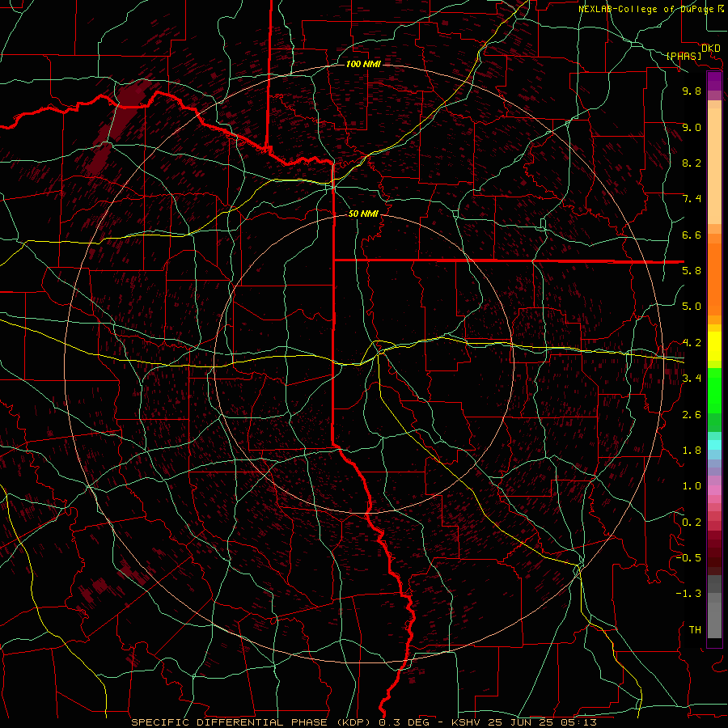Pick the cyan band in color scale

click(x=714, y=445)
